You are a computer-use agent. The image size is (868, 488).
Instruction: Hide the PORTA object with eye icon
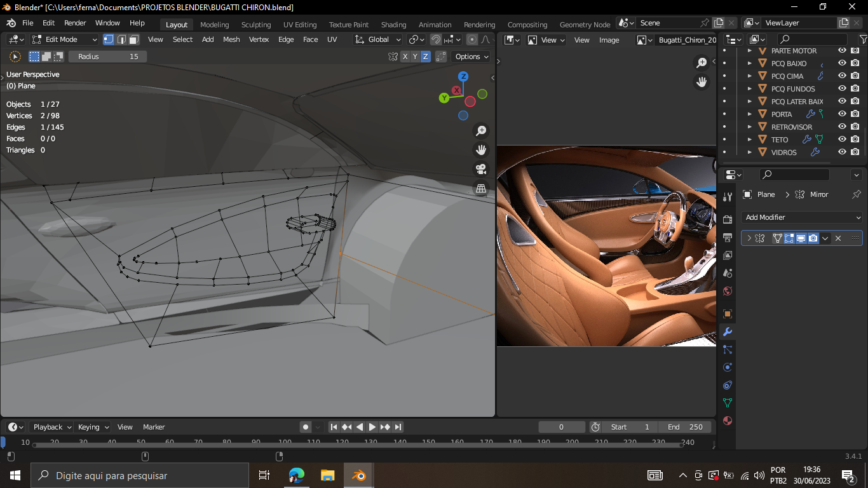pyautogui.click(x=842, y=114)
